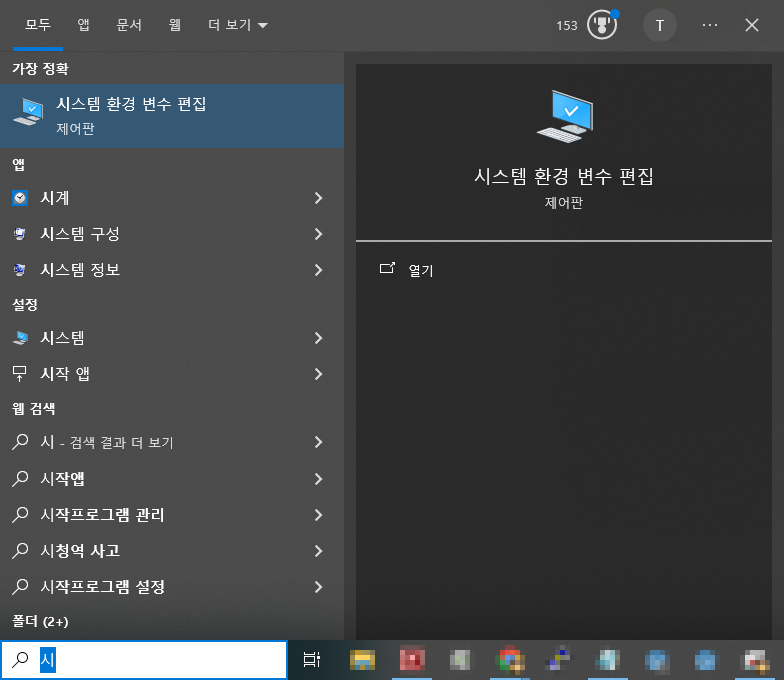Click the search icon beside 시청역 사고
This screenshot has width=784, height=680.
20,550
